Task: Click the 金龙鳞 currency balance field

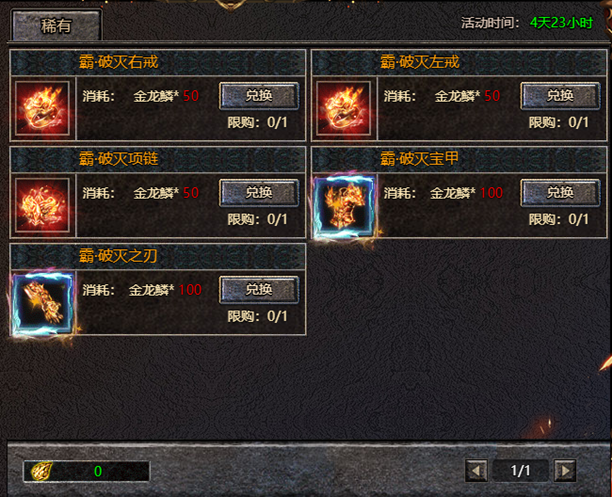Action: [x=87, y=471]
